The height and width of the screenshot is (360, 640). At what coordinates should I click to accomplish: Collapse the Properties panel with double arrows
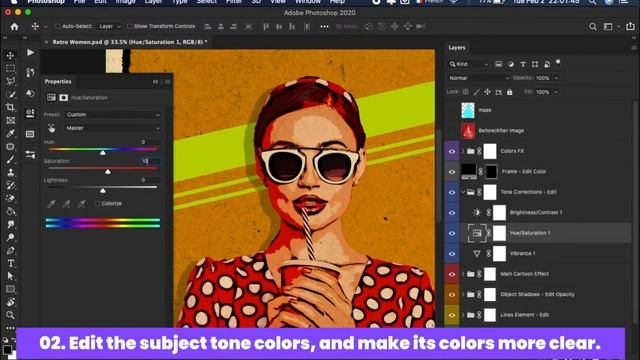[156, 82]
